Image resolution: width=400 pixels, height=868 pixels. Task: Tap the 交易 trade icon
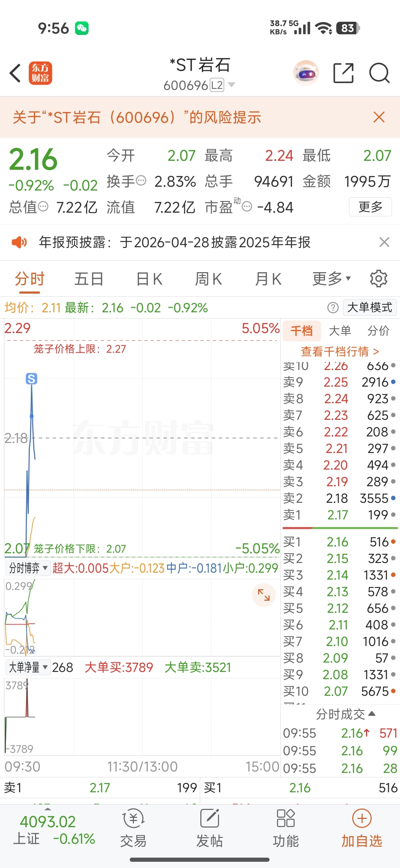click(133, 828)
